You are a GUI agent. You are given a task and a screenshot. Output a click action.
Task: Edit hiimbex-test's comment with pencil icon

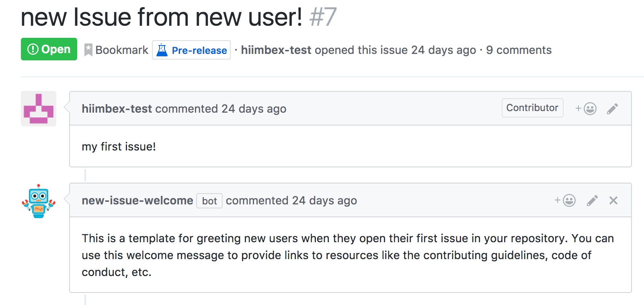pos(612,109)
